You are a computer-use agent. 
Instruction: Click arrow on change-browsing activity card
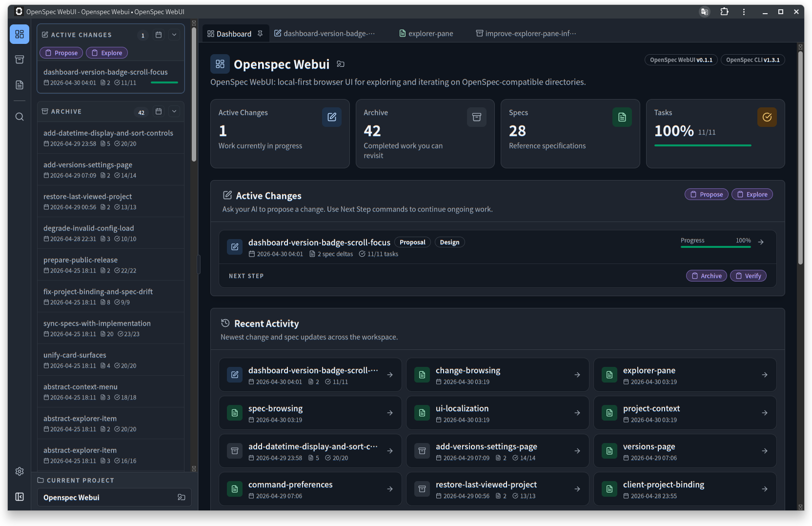click(x=577, y=375)
